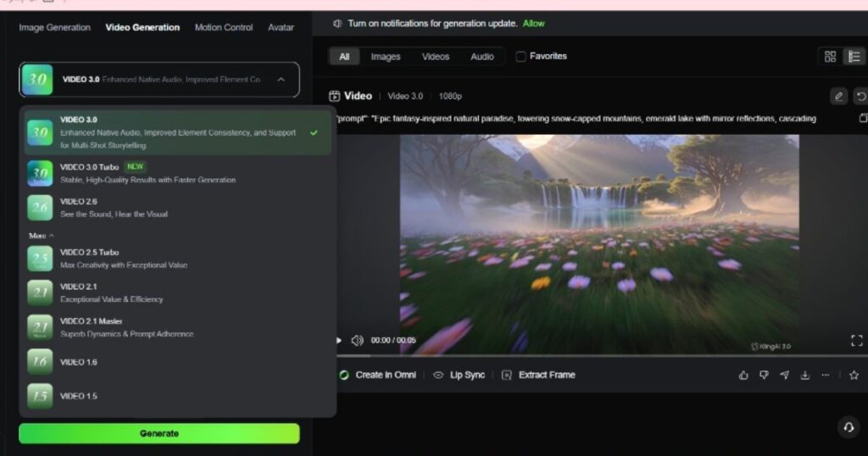Add the video to favorites star
Screen dimensions: 868x456
tap(854, 375)
